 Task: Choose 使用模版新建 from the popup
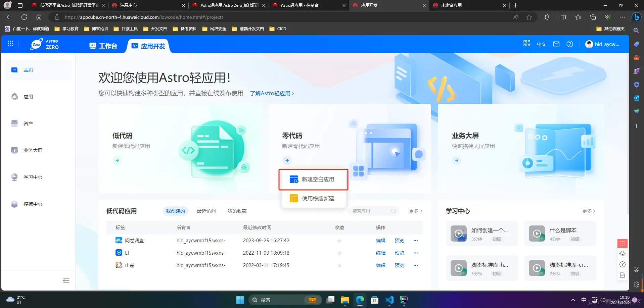[x=314, y=199]
